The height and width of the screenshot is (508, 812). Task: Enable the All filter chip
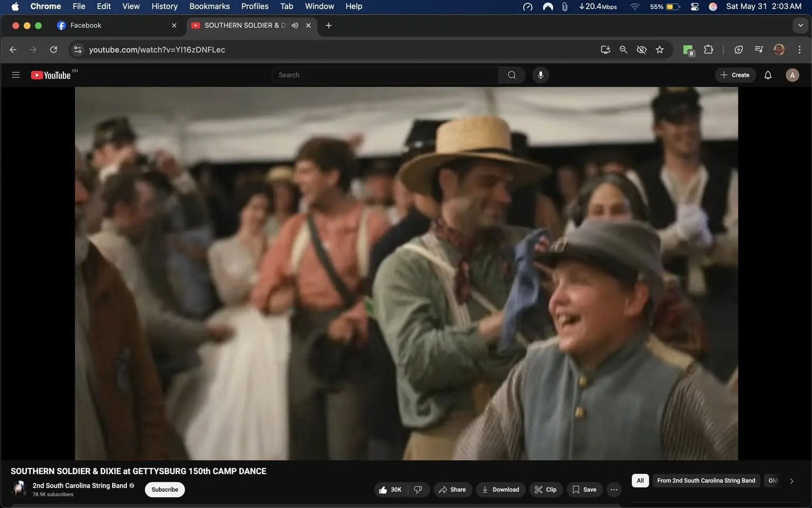(x=640, y=480)
